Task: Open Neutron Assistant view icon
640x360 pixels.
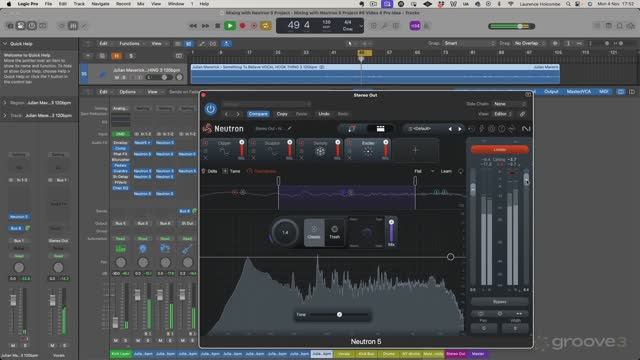Action: click(351, 129)
